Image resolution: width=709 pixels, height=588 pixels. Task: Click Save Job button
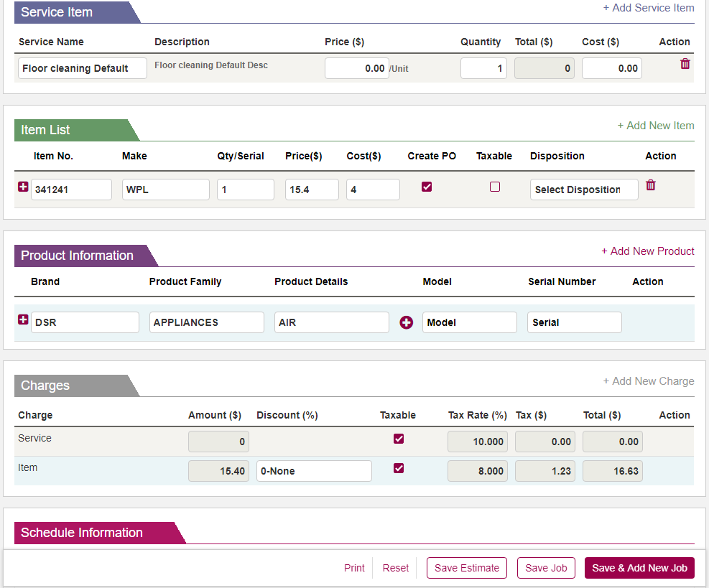coord(546,568)
